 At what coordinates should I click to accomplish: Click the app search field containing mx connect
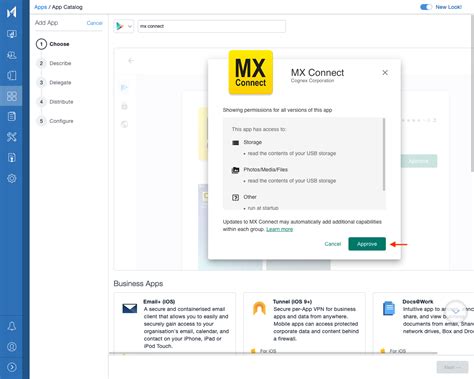212,26
